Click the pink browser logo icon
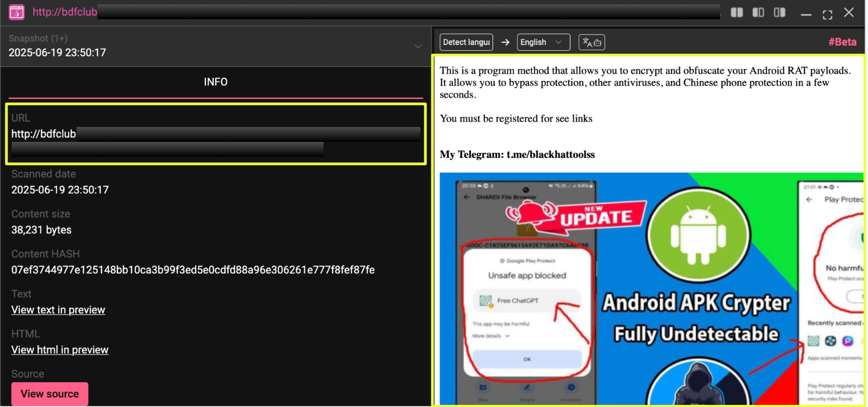Image resolution: width=868 pixels, height=407 pixels. (17, 12)
